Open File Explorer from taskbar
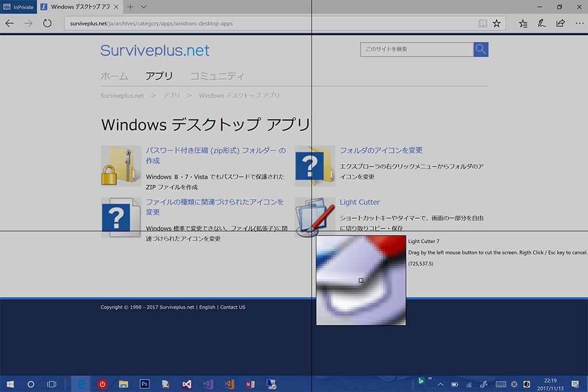This screenshot has width=588, height=392. tap(123, 384)
